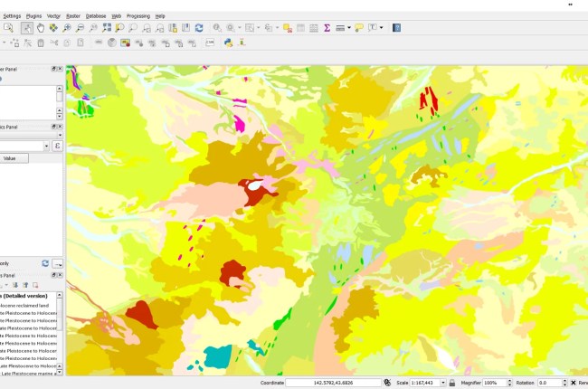Click the expression epsilon button
Image resolution: width=588 pixels, height=389 pixels.
coord(57,146)
